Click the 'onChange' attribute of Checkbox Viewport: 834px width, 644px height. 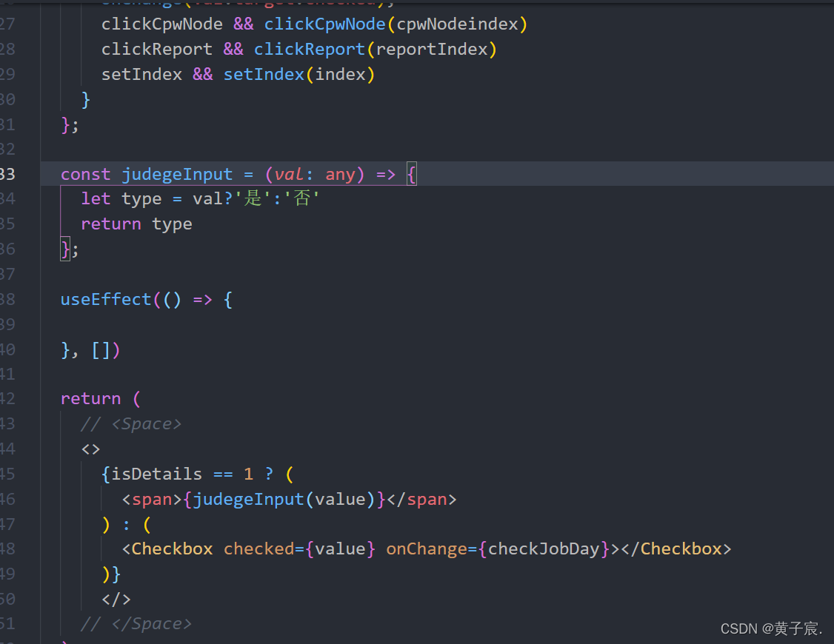click(427, 549)
